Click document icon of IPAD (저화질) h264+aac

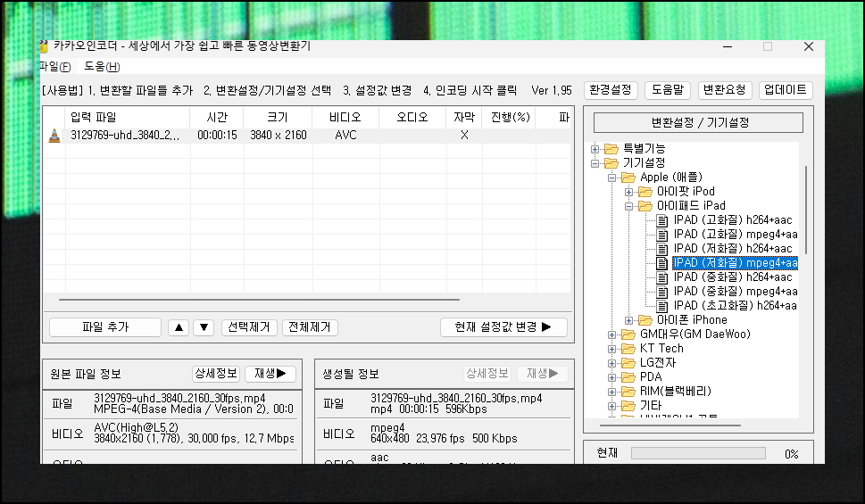coord(662,249)
